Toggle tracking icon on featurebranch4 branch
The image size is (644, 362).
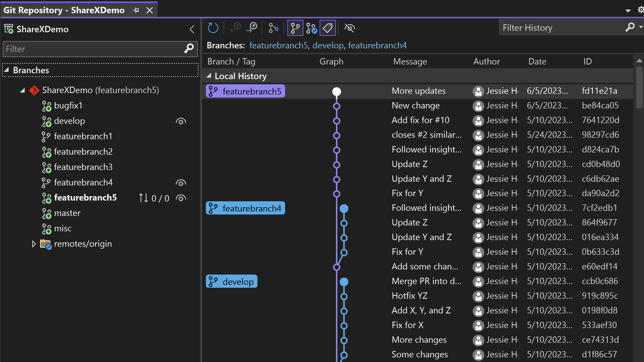[x=180, y=182]
